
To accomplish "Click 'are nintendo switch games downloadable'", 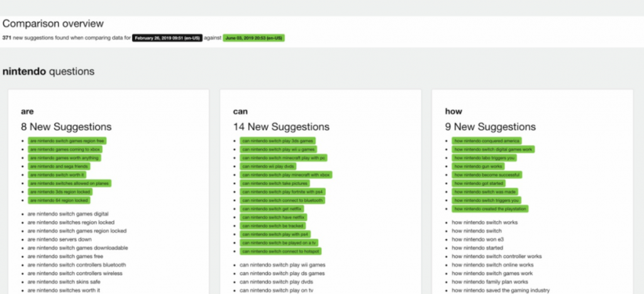I will point(77,248).
